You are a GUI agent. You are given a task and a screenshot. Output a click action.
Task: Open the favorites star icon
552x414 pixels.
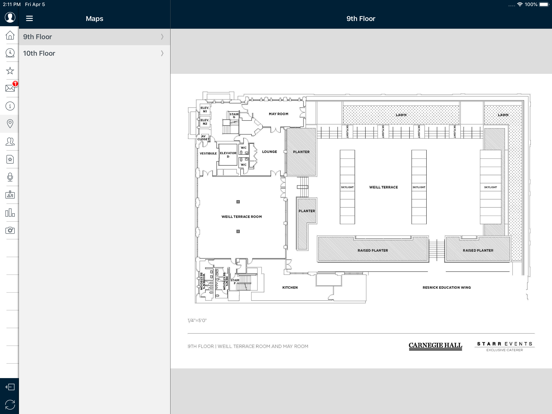coord(10,71)
